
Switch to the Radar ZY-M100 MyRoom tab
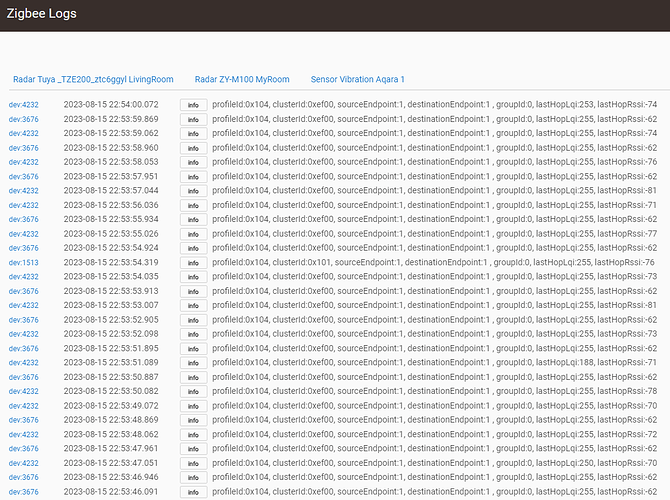(242, 79)
